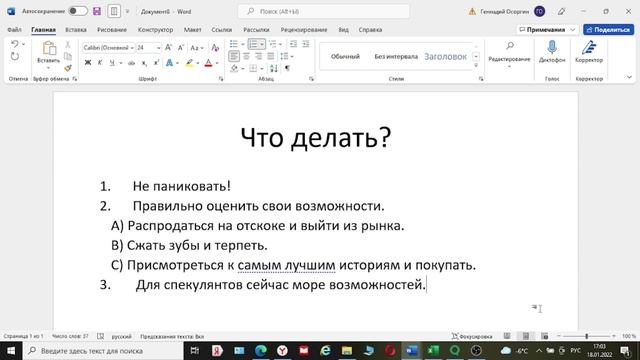Justify the text alignment
This screenshot has height=360, width=640.
point(271,56)
